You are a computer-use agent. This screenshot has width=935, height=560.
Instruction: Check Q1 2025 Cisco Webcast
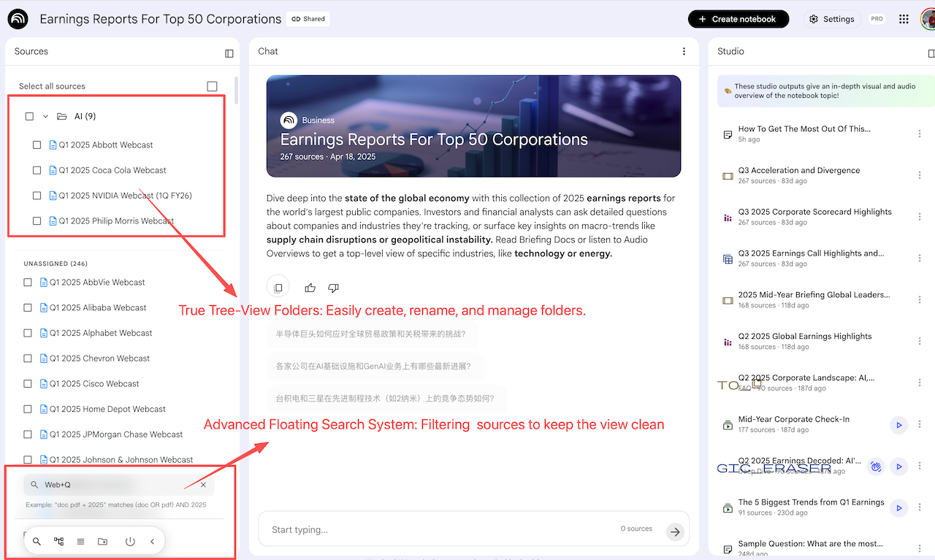click(x=28, y=384)
